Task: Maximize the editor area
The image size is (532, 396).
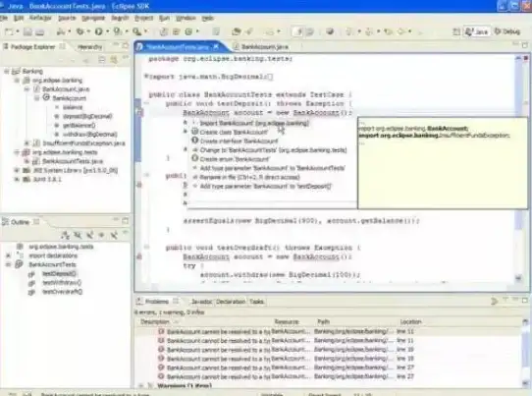Action: click(x=525, y=45)
